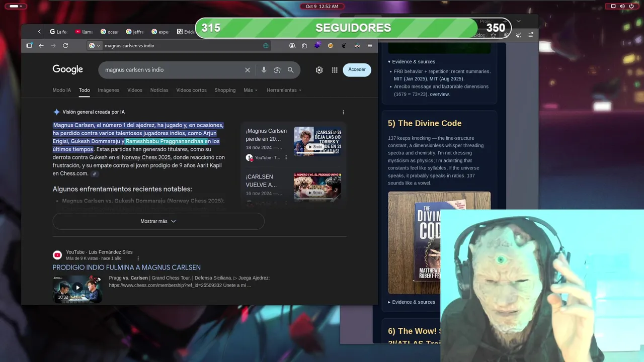Switch to the YouTube 'llama' tab

click(84, 32)
